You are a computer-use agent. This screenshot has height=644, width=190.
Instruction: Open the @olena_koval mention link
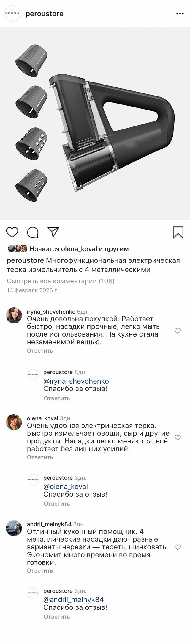pos(66,486)
